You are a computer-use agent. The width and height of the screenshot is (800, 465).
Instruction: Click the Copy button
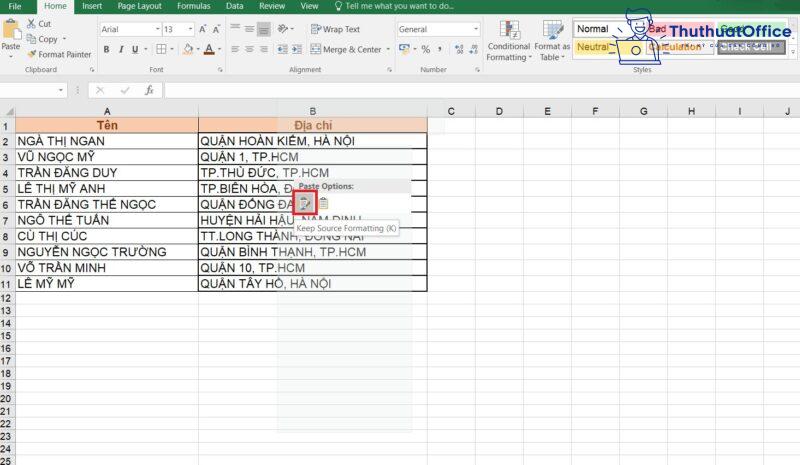coord(42,39)
